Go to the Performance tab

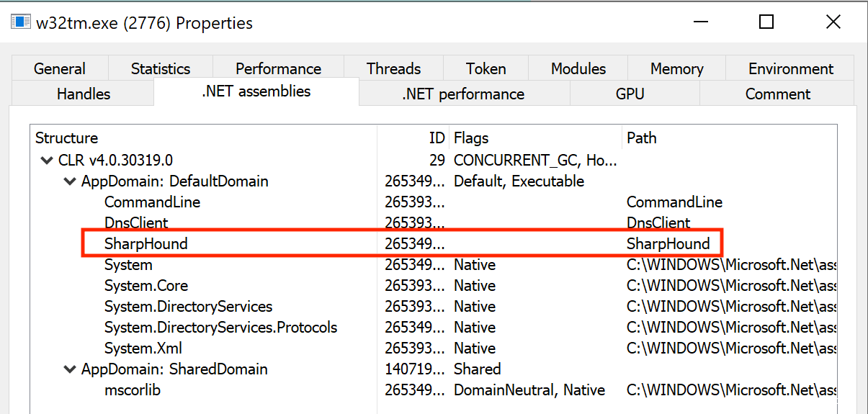point(278,69)
